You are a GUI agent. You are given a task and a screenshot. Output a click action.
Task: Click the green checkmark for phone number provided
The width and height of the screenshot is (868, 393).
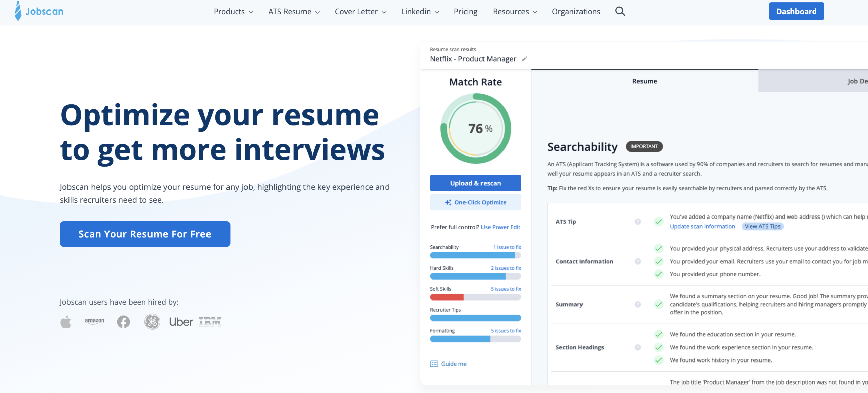click(x=658, y=274)
